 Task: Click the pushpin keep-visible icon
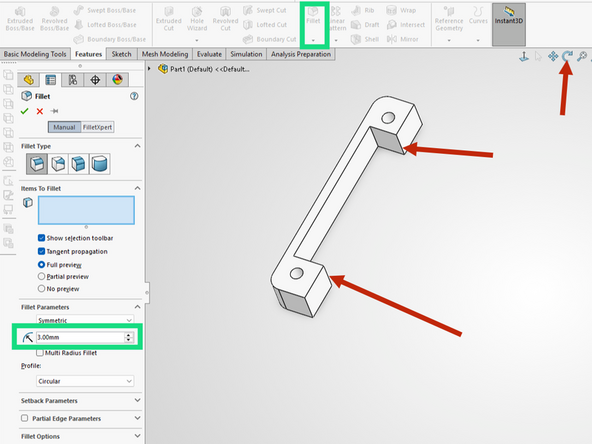pyautogui.click(x=54, y=111)
